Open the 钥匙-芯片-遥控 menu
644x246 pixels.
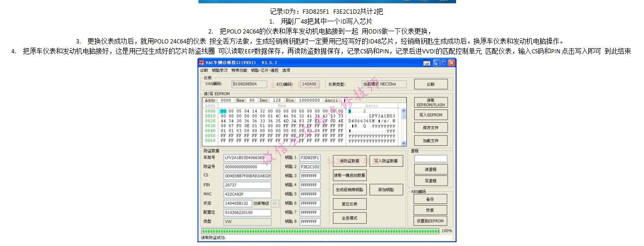pyautogui.click(x=265, y=70)
